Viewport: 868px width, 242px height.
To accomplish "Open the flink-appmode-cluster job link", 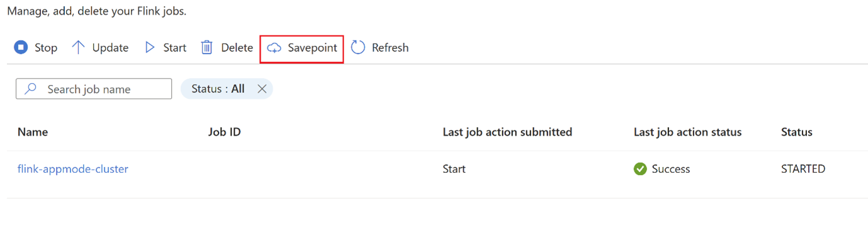I will pos(73,169).
